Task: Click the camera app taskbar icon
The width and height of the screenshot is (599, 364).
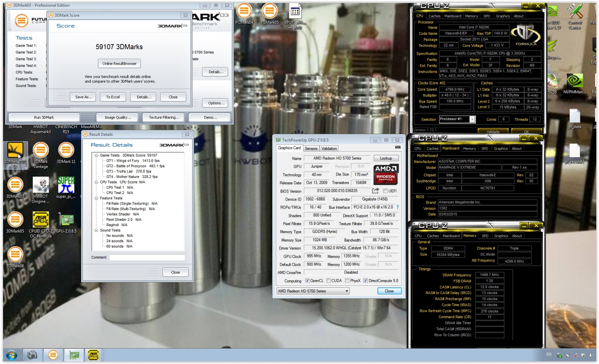Action: [x=32, y=355]
